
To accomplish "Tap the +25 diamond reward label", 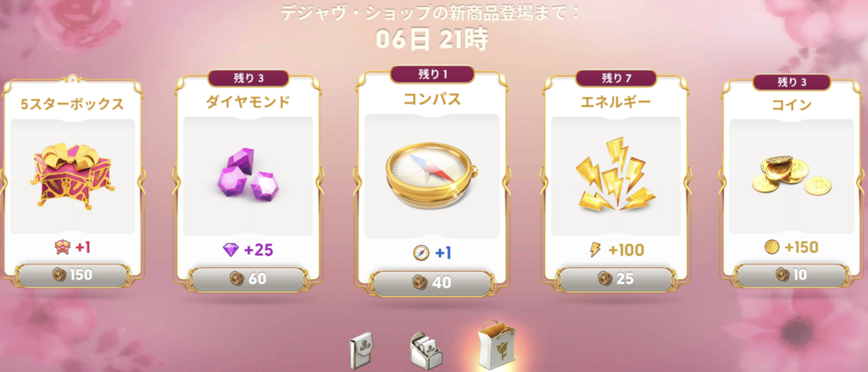I will (248, 250).
